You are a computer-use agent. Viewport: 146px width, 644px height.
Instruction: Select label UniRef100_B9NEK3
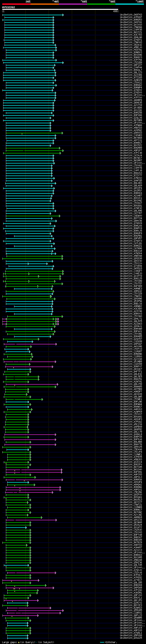pyautogui.click(x=131, y=53)
